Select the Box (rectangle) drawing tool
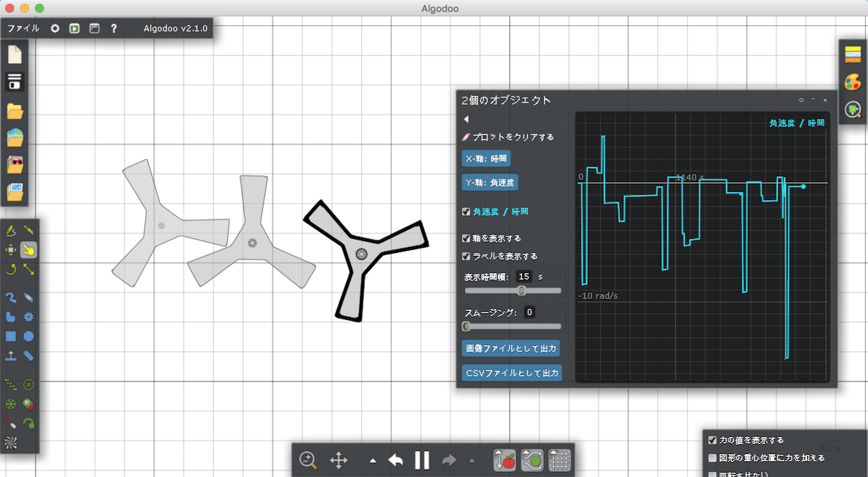Viewport: 868px width, 477px height. [11, 336]
